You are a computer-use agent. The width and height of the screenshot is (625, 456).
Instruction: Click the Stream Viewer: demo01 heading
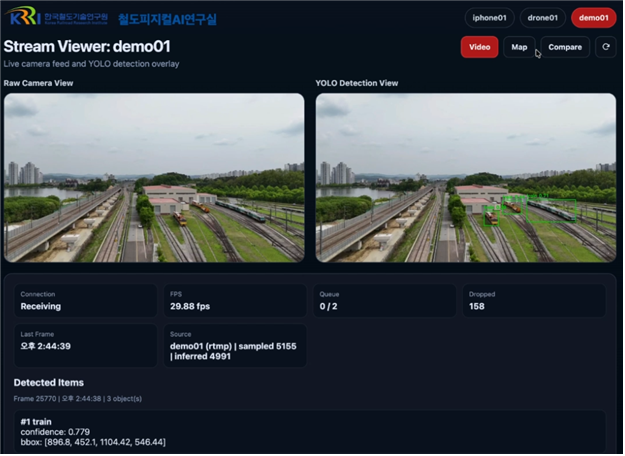pyautogui.click(x=87, y=47)
